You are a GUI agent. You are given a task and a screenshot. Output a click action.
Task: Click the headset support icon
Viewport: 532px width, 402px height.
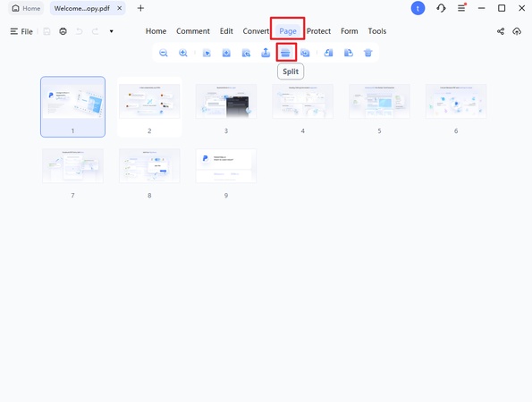pyautogui.click(x=441, y=8)
